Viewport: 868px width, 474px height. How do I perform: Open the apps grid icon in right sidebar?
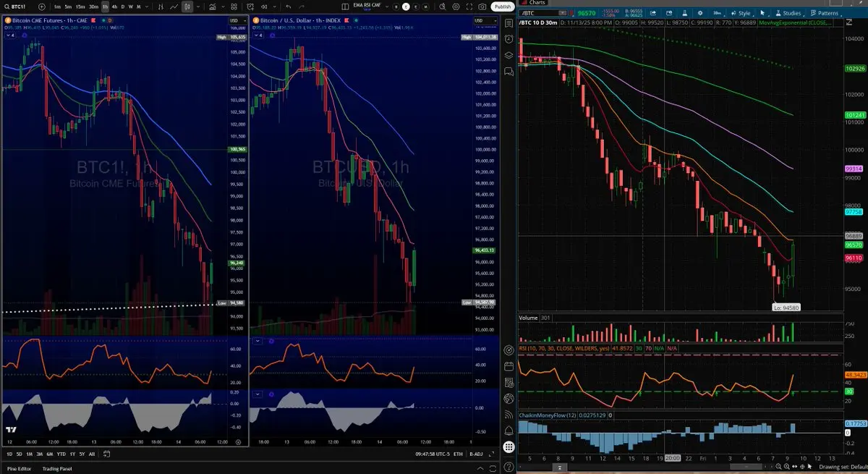pos(509,447)
